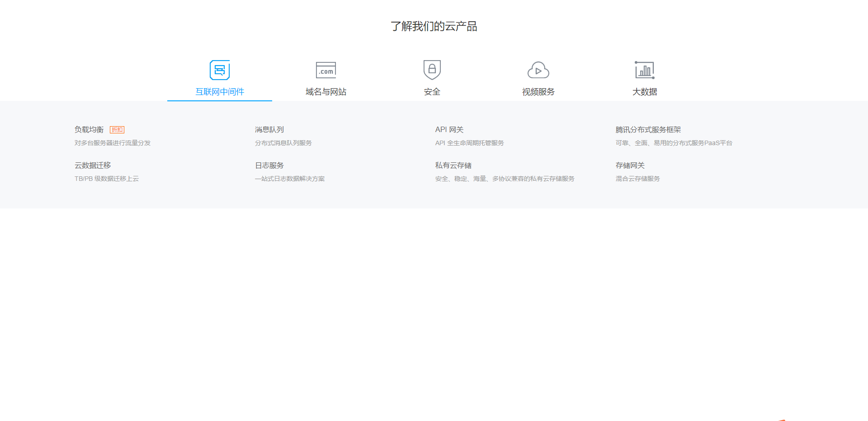Click description 混合云存储服务
The height and width of the screenshot is (421, 868).
coord(638,179)
